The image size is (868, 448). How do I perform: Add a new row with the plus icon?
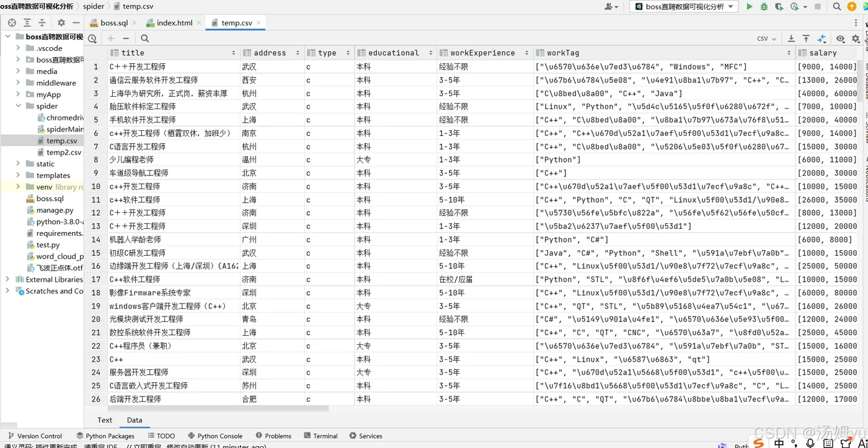[x=111, y=38]
